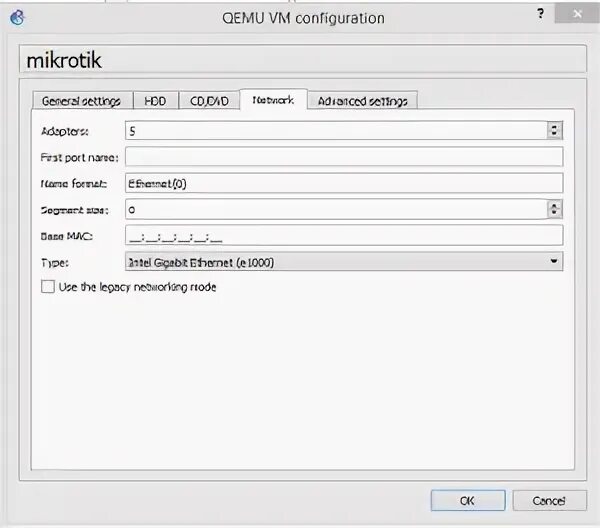Viewport: 600px width, 528px height.
Task: Enable Use the legacy networking mode
Action: click(48, 287)
